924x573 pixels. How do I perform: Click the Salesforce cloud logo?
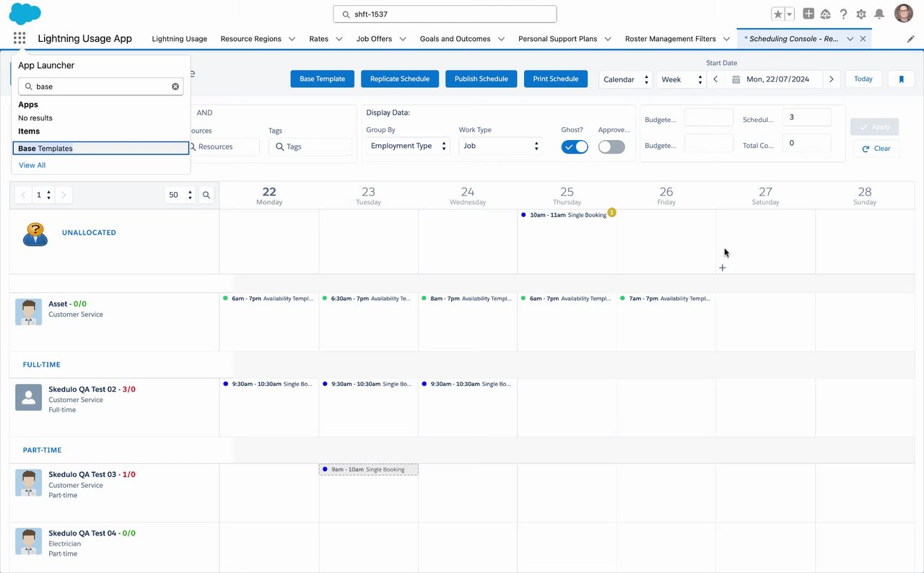click(25, 14)
